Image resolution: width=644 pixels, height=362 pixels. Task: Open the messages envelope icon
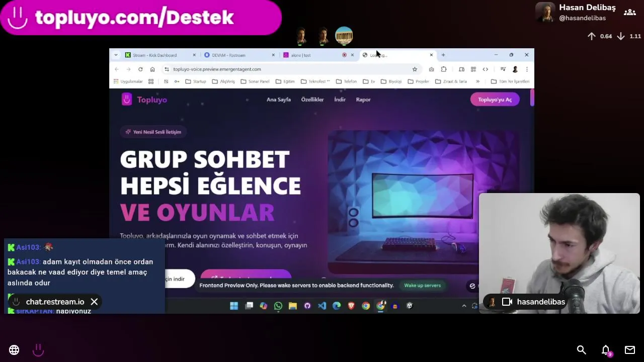pos(630,350)
